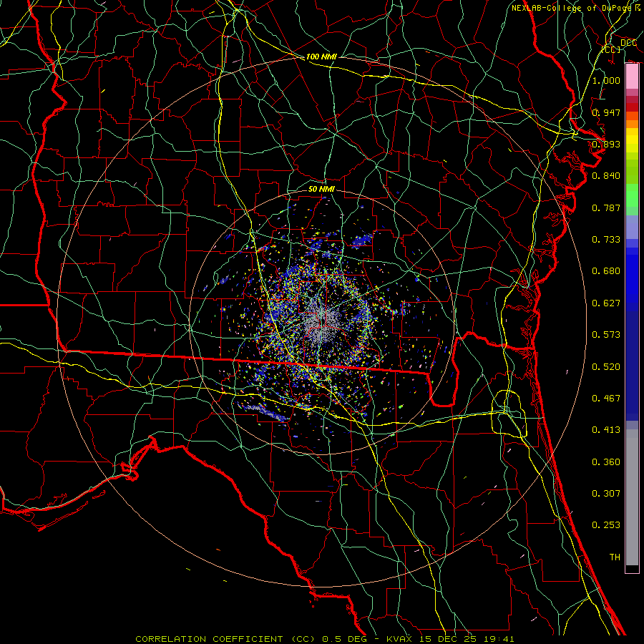Click the 0.307 scale value
Viewport: 644px width, 644px height.
[606, 494]
